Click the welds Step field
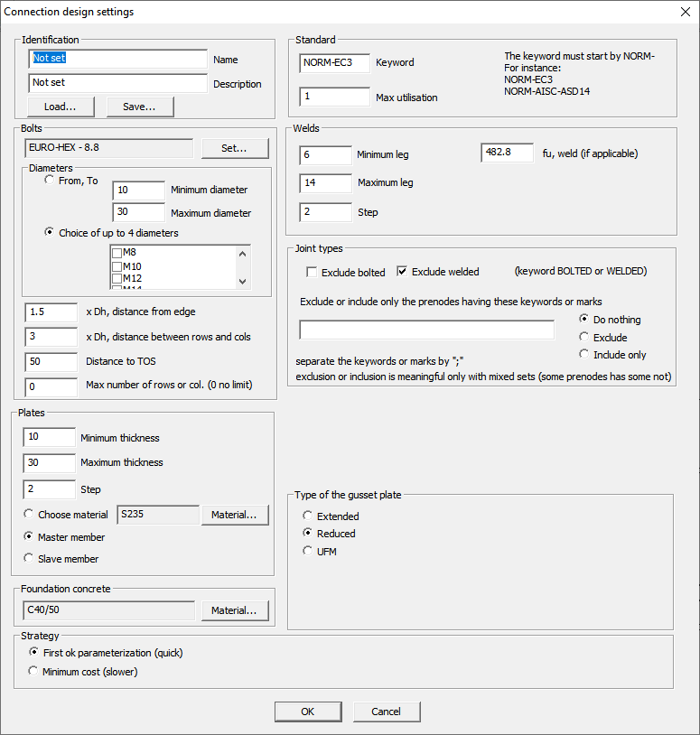The height and width of the screenshot is (735, 700). point(326,212)
